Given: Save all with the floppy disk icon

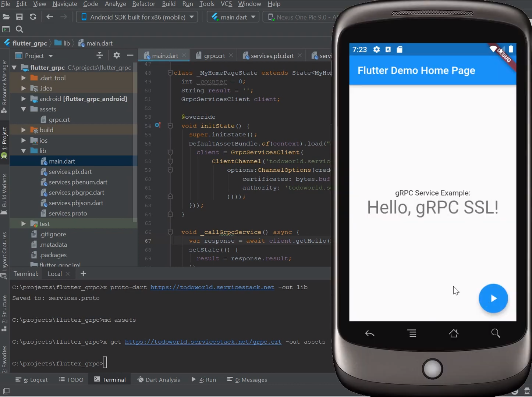Looking at the screenshot, I should (x=19, y=17).
